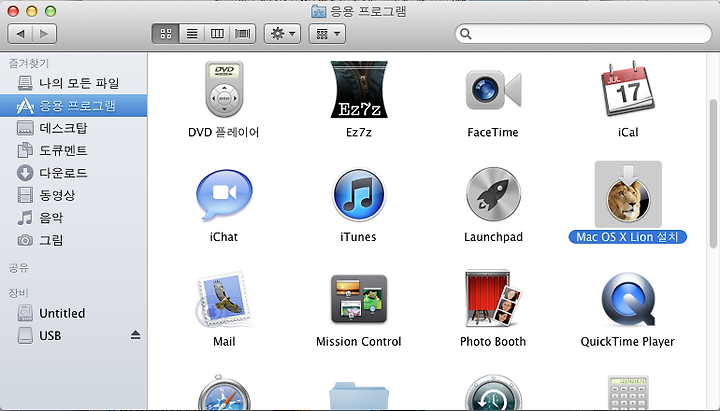This screenshot has height=411, width=720.
Task: Click the Mac OS X Lion 설치 label
Action: (628, 237)
